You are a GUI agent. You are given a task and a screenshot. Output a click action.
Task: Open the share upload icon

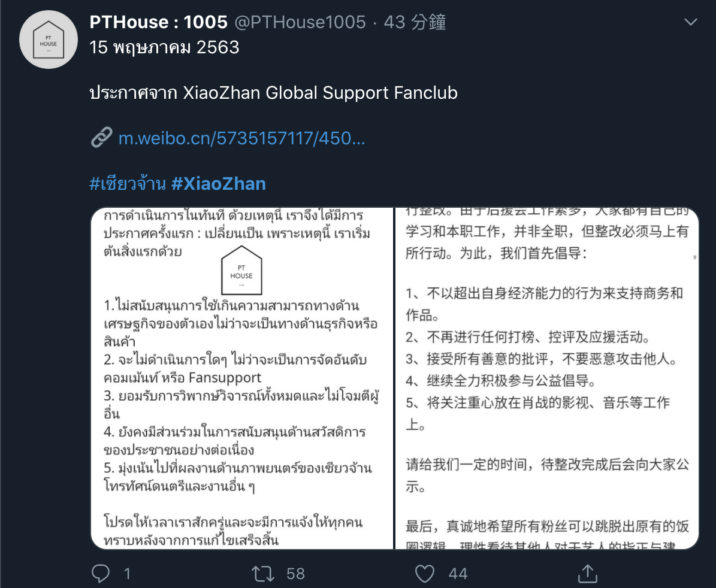point(588,574)
